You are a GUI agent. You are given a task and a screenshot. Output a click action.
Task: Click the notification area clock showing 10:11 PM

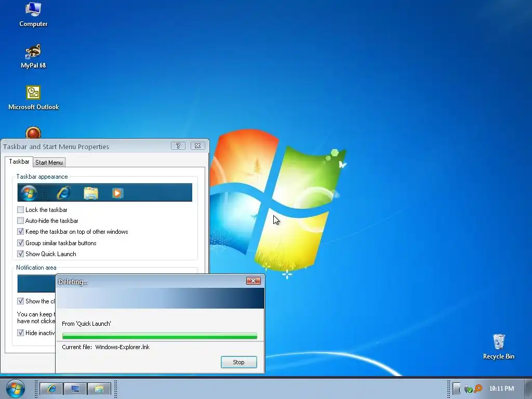[501, 389]
